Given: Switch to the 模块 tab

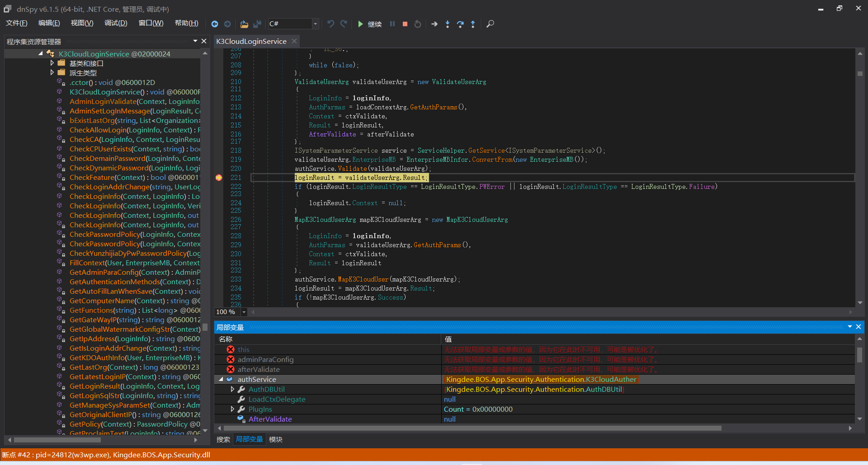Looking at the screenshot, I should pyautogui.click(x=275, y=439).
